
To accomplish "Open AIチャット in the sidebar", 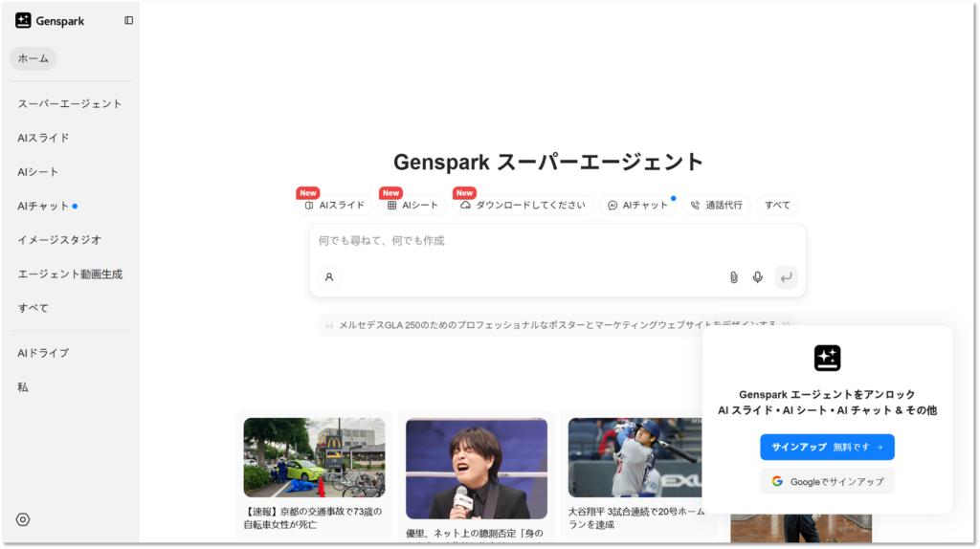I will point(43,206).
